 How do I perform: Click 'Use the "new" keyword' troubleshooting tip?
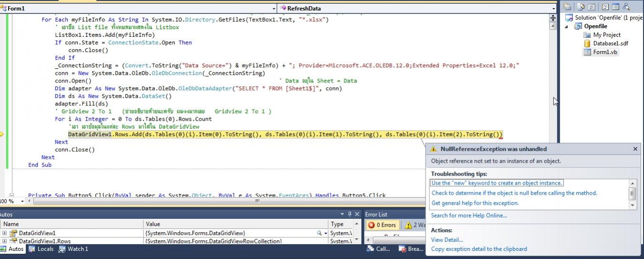(x=497, y=183)
